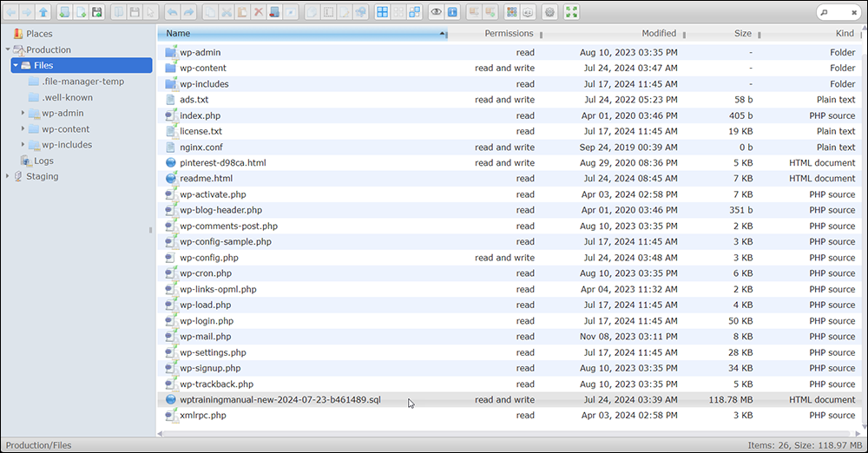Click the Download (floppy disk) toolbar icon

tap(135, 11)
